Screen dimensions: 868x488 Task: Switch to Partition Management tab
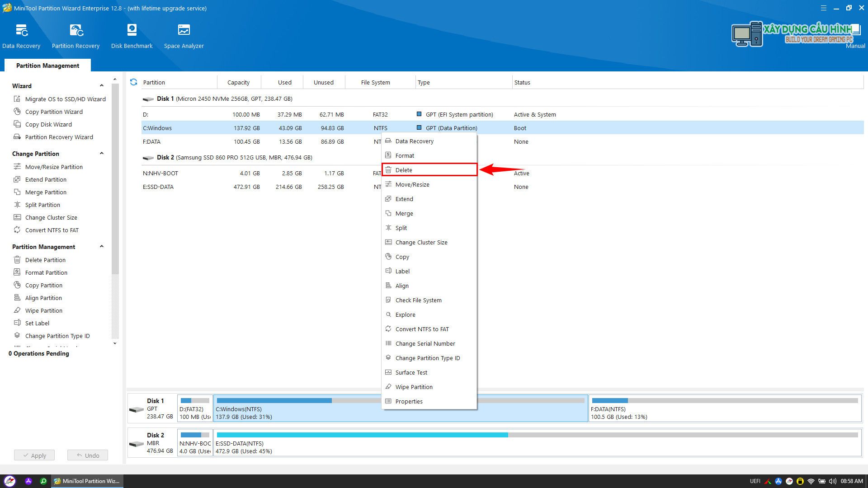pyautogui.click(x=47, y=66)
